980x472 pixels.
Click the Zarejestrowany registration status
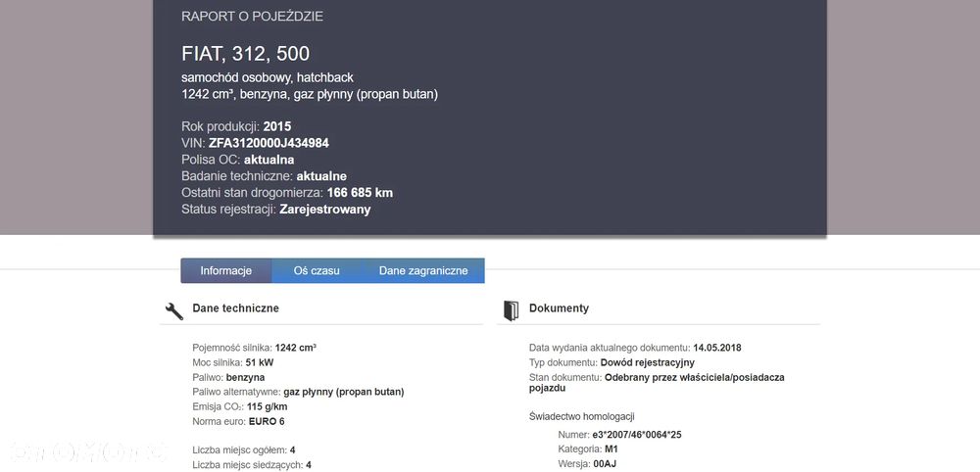tap(325, 210)
